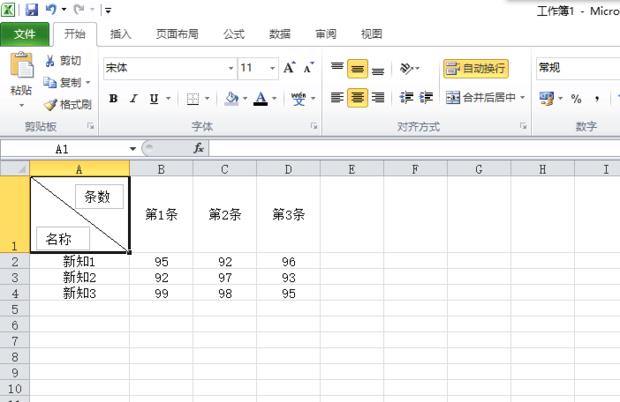Click the Percent Style icon
This screenshot has width=620, height=402.
[576, 98]
